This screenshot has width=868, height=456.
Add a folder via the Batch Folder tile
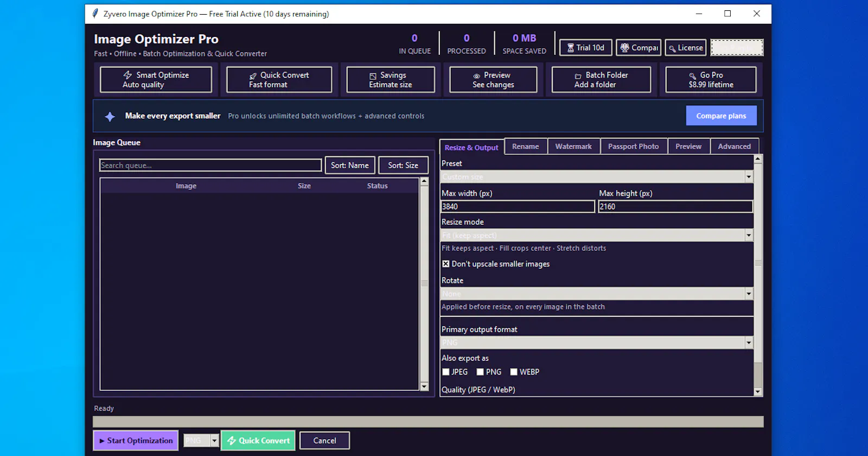pos(601,80)
